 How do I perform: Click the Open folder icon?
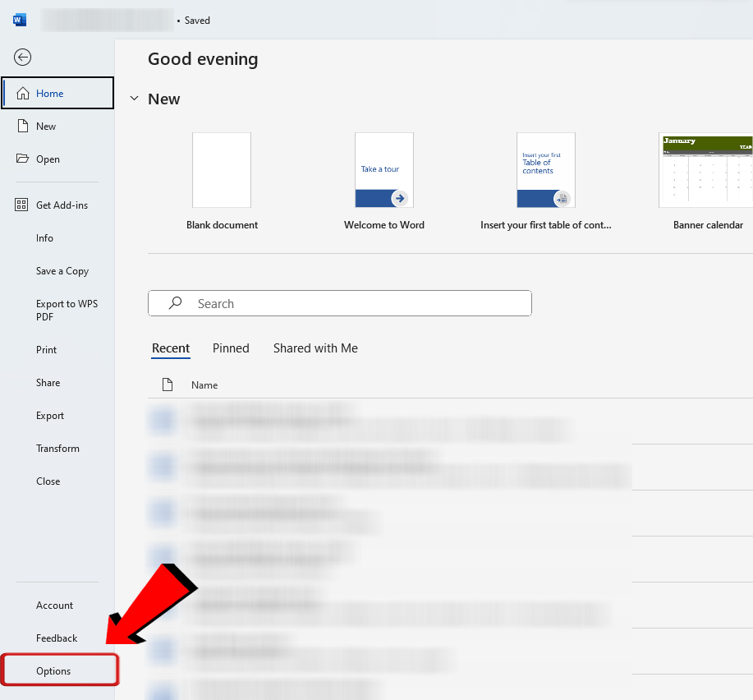click(22, 159)
